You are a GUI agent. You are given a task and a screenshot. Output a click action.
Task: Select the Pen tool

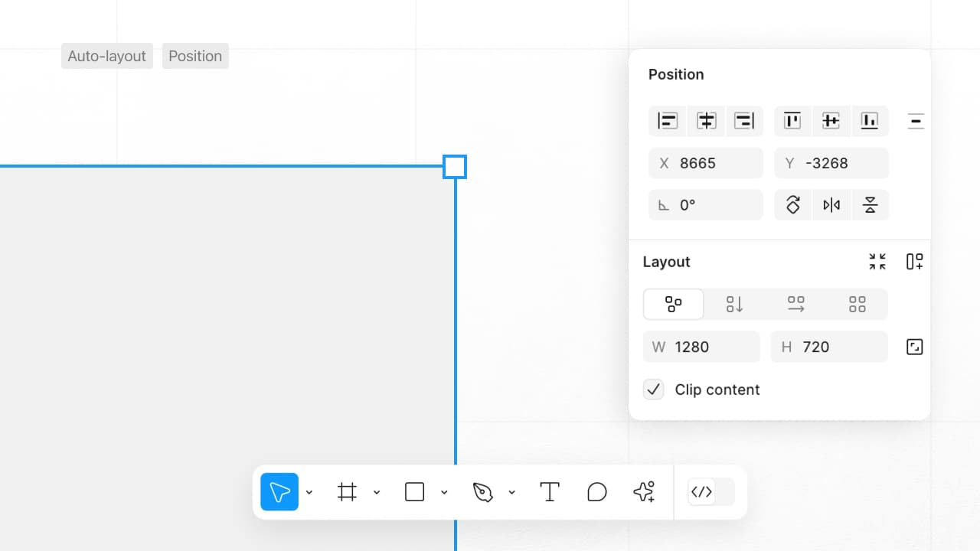pyautogui.click(x=482, y=492)
